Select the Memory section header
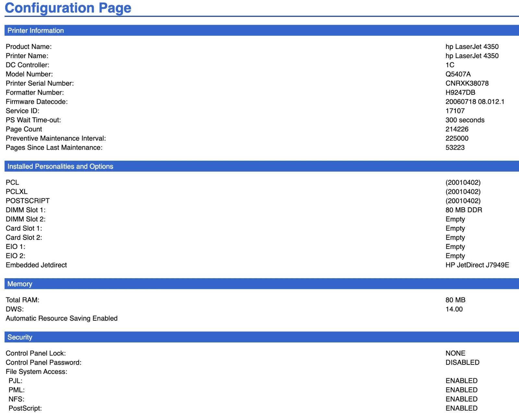Viewport: 519px width, 420px height. tap(262, 284)
